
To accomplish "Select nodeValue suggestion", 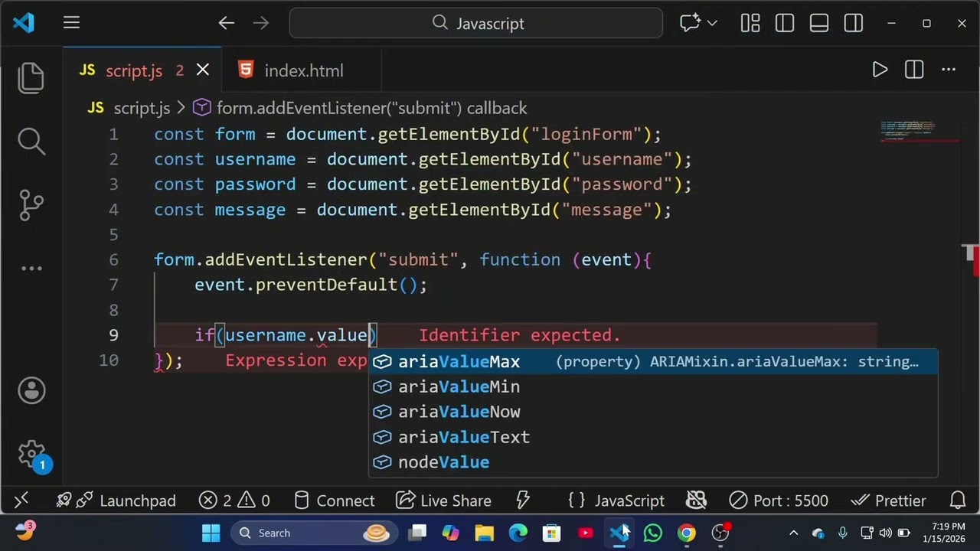I will 653,462.
